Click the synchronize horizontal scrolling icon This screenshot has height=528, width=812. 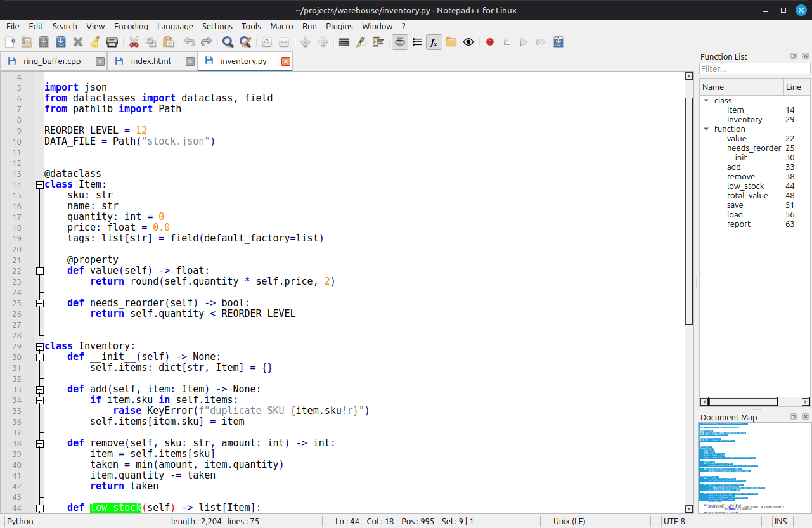click(323, 42)
